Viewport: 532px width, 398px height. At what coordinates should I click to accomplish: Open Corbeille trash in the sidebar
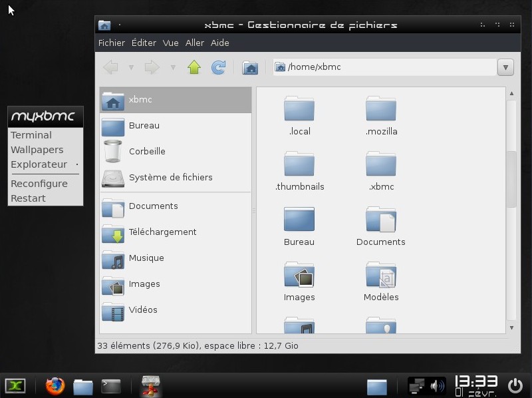[x=176, y=152]
